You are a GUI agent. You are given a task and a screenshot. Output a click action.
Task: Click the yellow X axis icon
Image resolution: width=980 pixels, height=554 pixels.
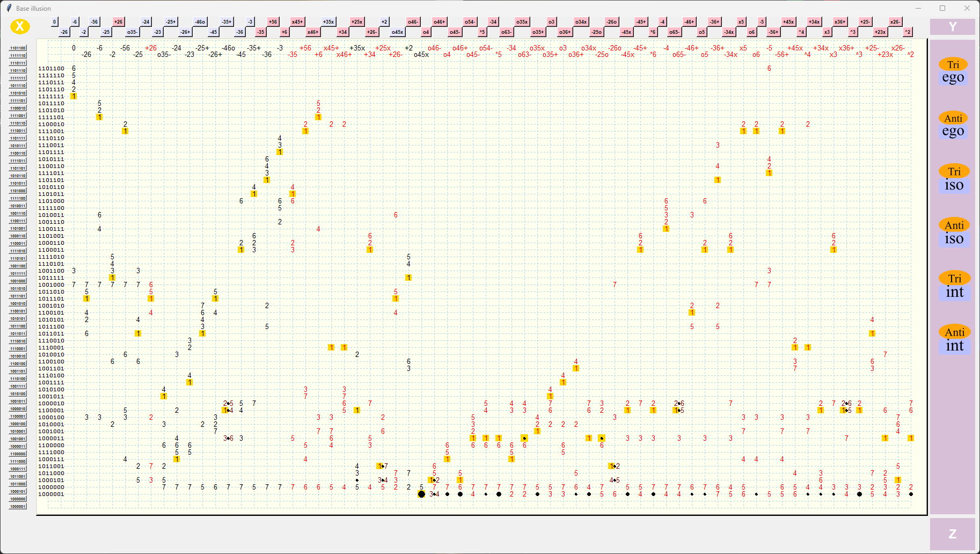coord(20,26)
